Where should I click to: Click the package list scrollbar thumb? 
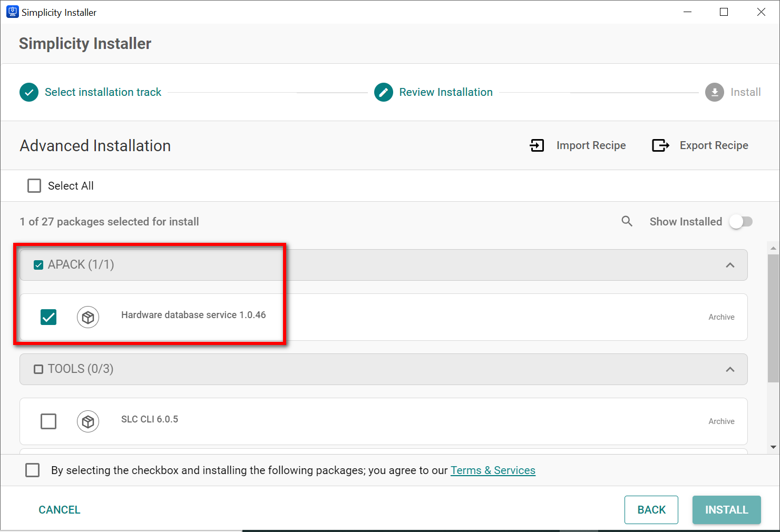773,318
